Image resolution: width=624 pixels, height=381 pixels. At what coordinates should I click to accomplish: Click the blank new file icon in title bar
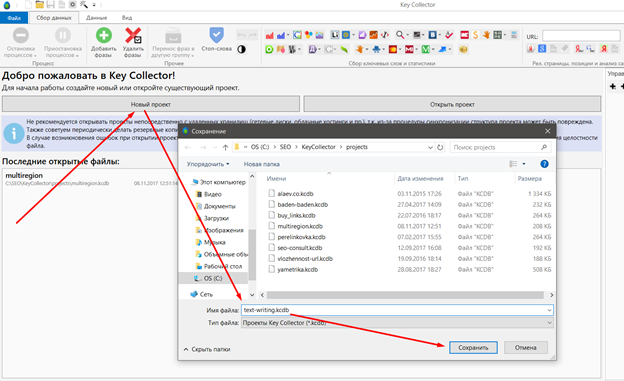[x=28, y=4]
